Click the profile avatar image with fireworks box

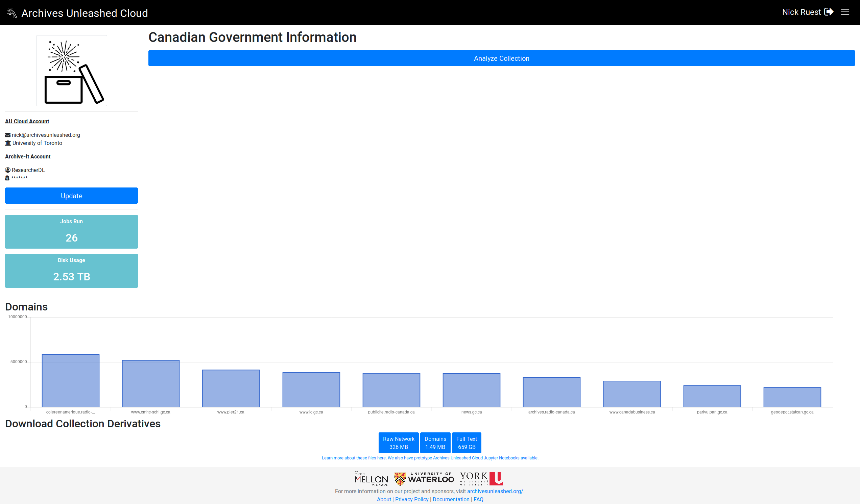[72, 71]
